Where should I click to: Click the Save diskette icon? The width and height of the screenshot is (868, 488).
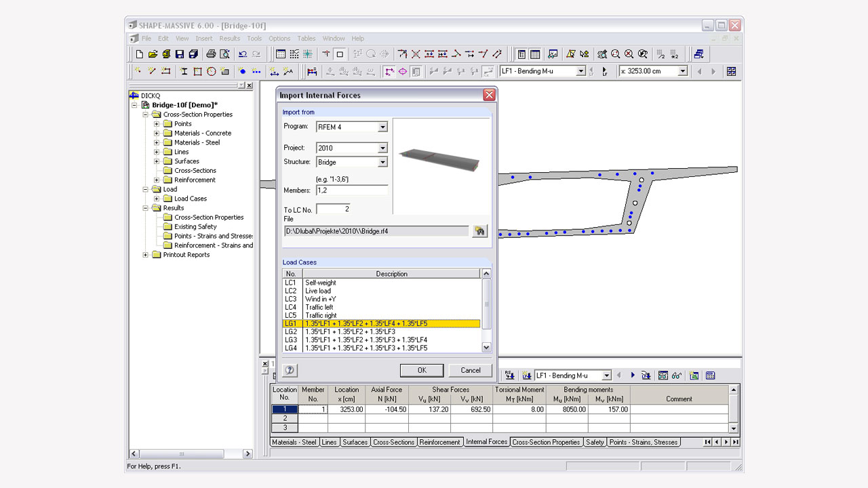coord(180,54)
